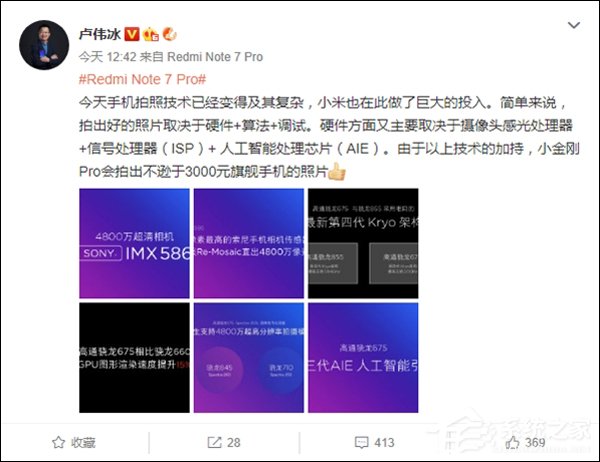Open the 三代AIE 人工智能 image thumbnail
This screenshot has width=600, height=462.
pyautogui.click(x=363, y=358)
